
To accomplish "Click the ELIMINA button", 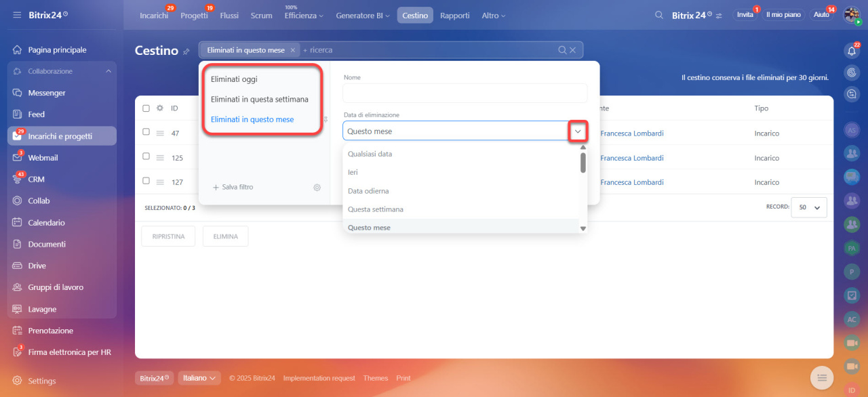I will click(225, 236).
